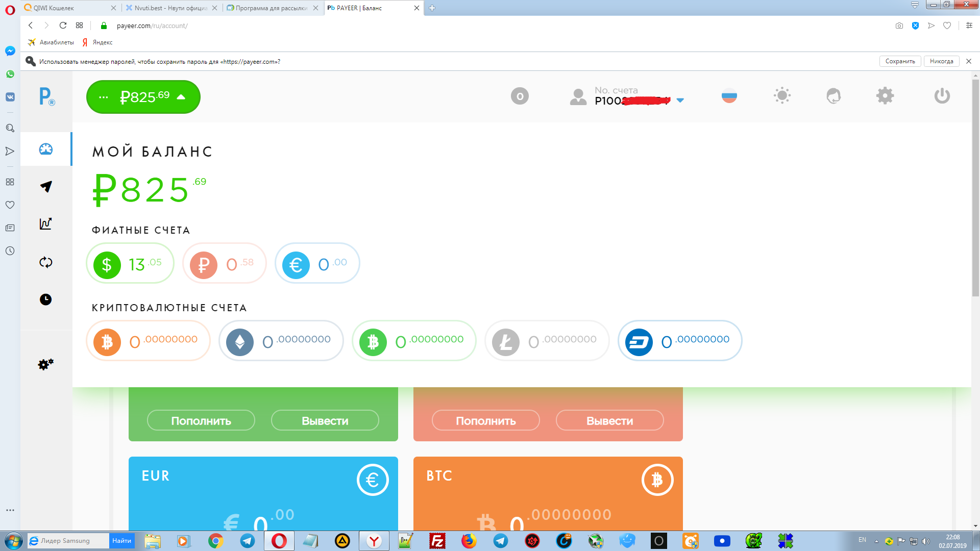
Task: Click the Payeer logo icon
Action: [46, 96]
